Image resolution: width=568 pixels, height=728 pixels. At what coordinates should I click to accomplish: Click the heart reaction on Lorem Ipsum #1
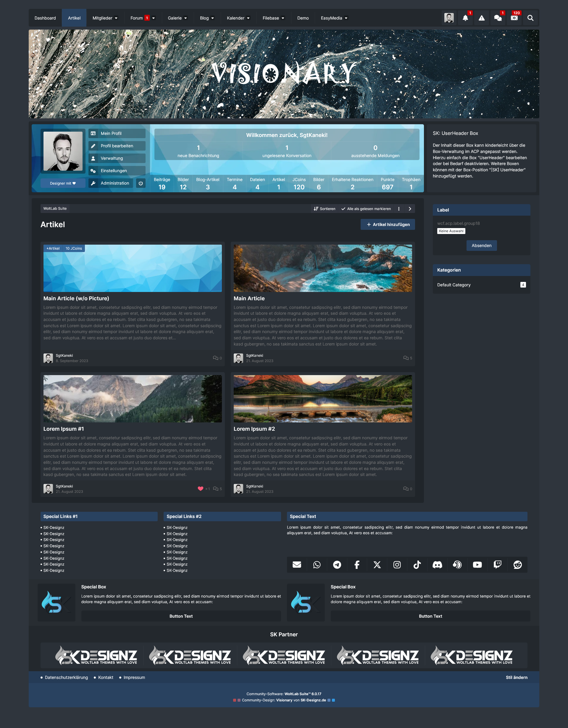200,489
